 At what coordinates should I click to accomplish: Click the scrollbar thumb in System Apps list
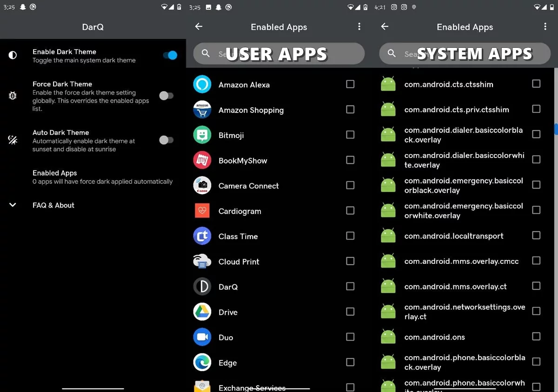556,129
